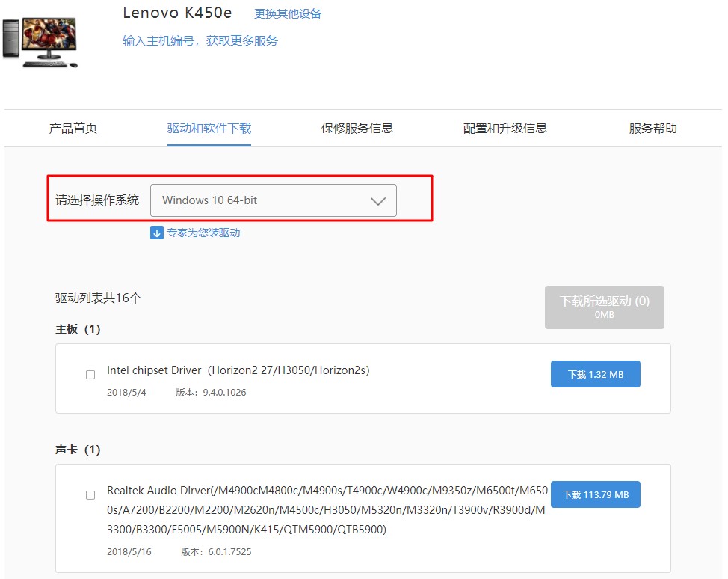The height and width of the screenshot is (579, 728).
Task: Click the blue download arrow icon below the OS selector
Action: [157, 233]
